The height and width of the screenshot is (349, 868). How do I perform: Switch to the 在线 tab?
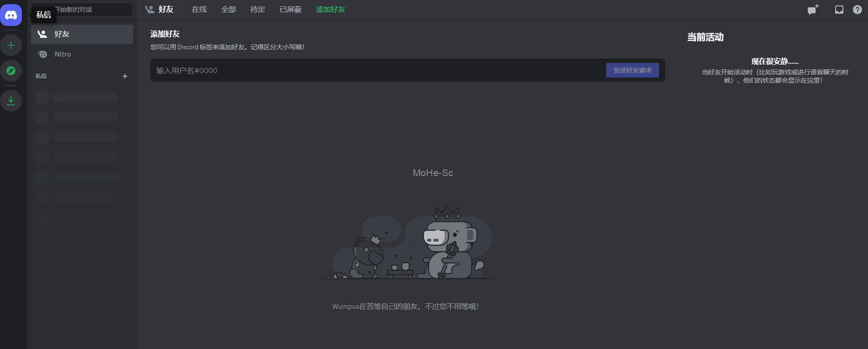[199, 10]
